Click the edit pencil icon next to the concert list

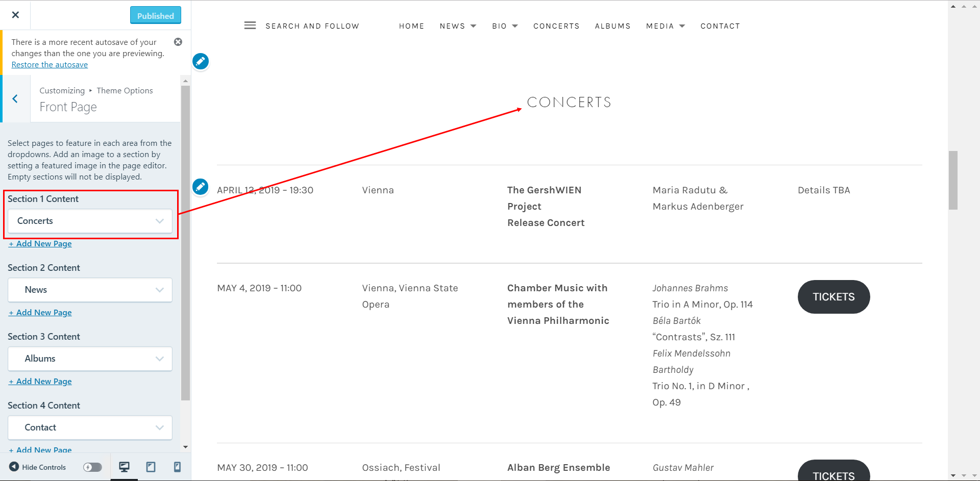coord(200,187)
